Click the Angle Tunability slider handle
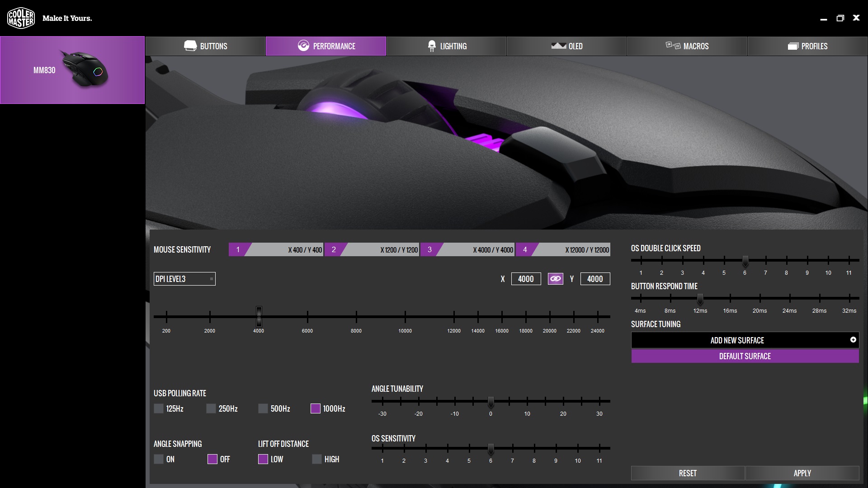The width and height of the screenshot is (868, 488). (x=491, y=402)
